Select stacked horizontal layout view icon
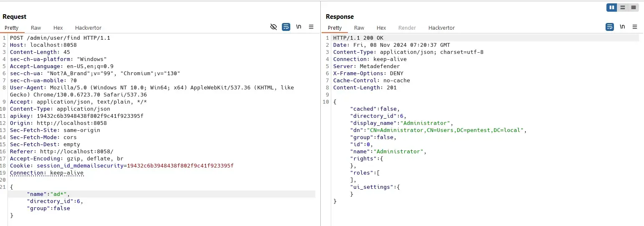Viewport: 644px width, 226px height. 623,8
